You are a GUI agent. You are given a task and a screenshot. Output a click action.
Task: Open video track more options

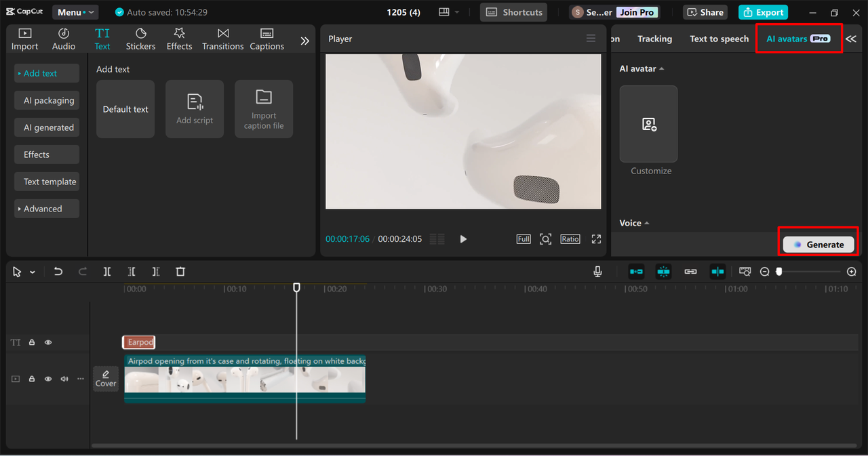point(81,379)
